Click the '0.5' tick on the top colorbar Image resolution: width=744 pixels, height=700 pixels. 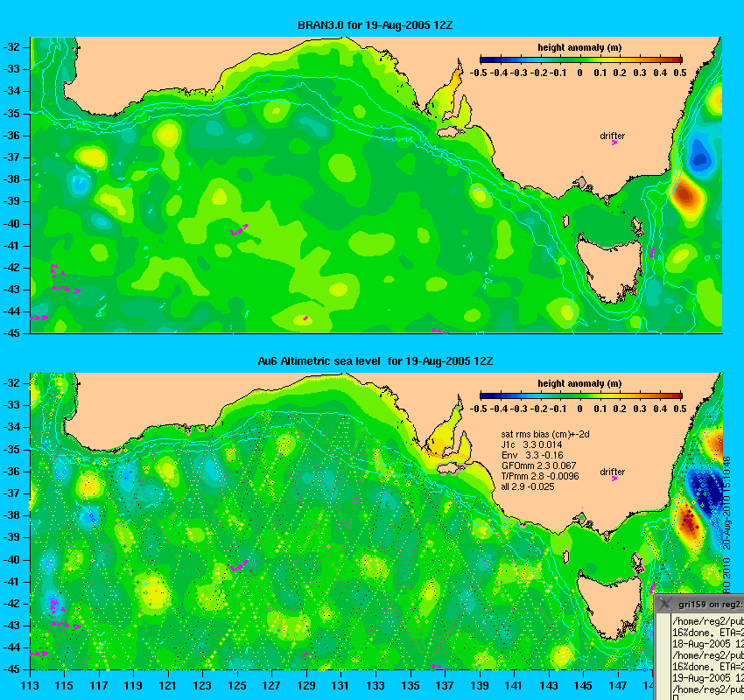[680, 73]
